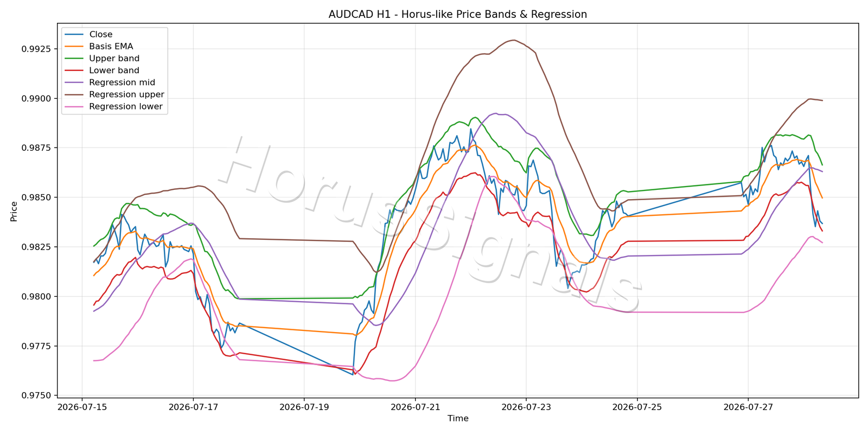This screenshot has width=868, height=434.
Task: Click the Regression lower line's lowest trough
Action: 392,380
